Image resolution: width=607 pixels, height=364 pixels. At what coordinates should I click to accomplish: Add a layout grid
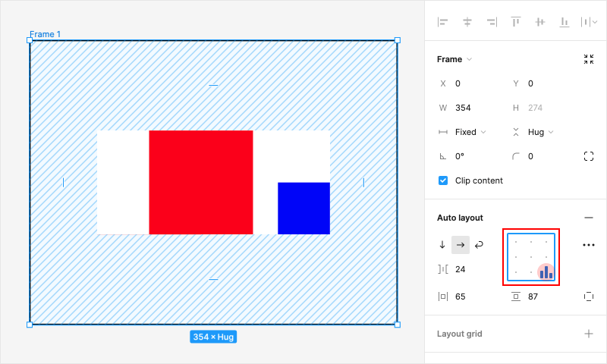[x=589, y=334]
